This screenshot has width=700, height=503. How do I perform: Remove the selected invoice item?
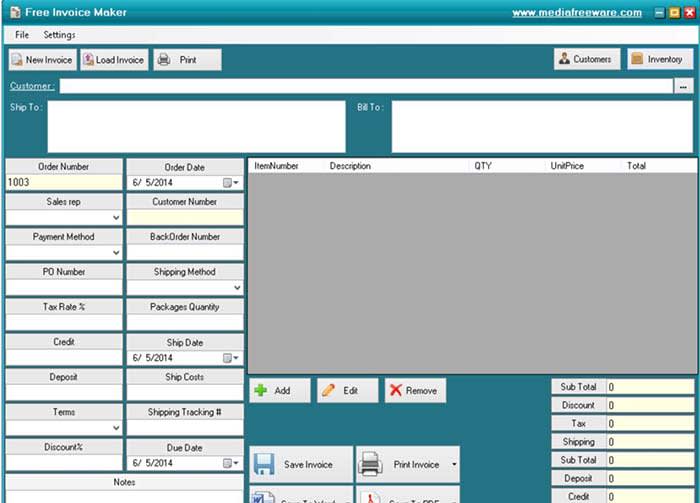click(x=415, y=390)
